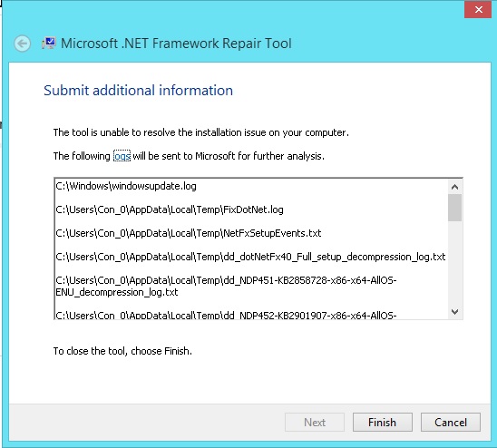
Task: Select the NDP452-KB2901907 log entry
Action: [x=226, y=316]
